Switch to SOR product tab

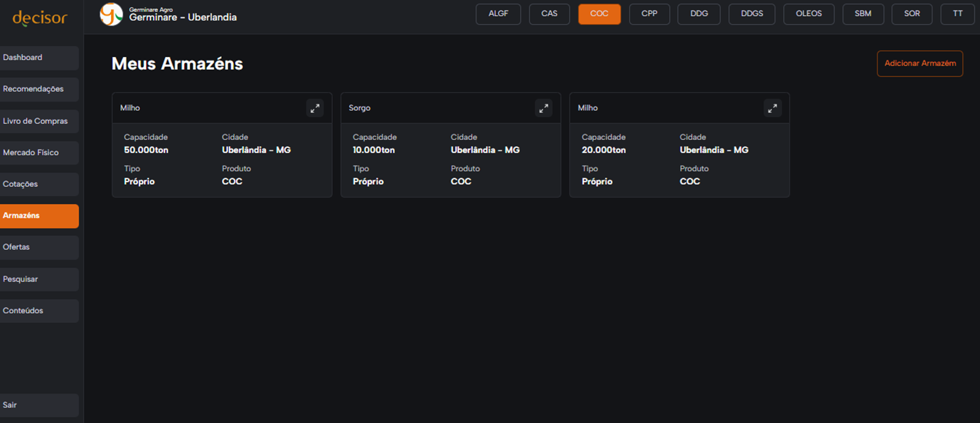912,14
